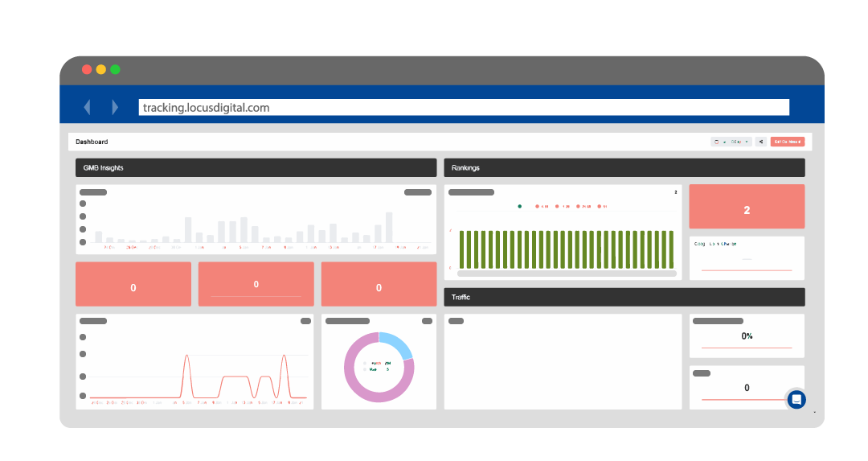The width and height of the screenshot is (868, 461).
Task: Click the third GMB card showing 0
Action: [x=379, y=284]
